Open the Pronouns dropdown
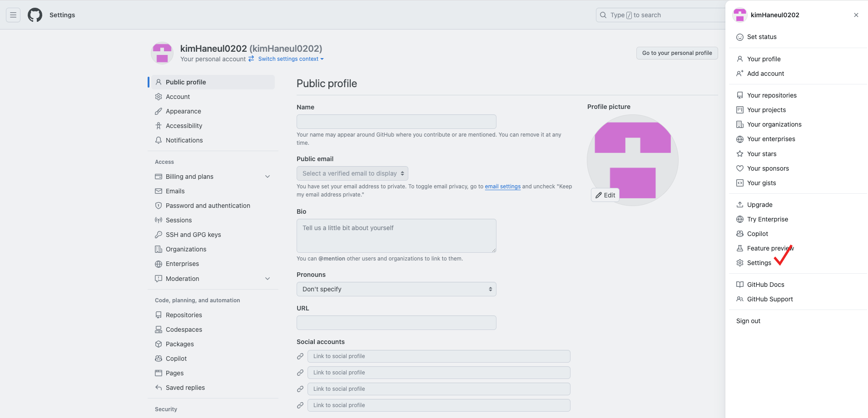Screen dimensions: 868x418 click(397, 289)
